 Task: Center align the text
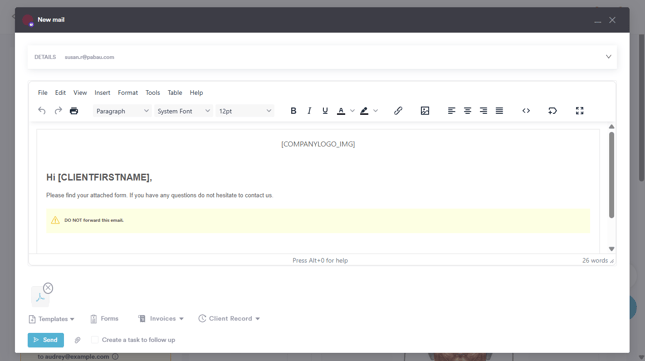click(x=467, y=111)
